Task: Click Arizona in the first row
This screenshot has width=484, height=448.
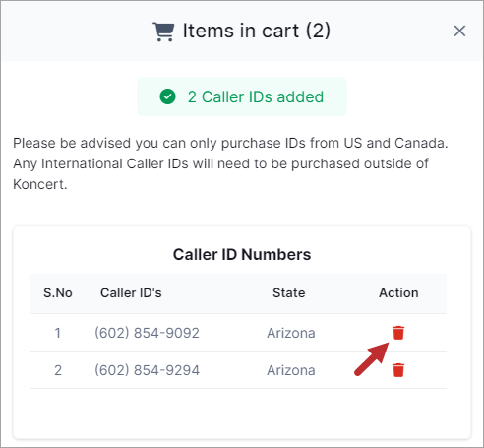Action: tap(291, 333)
